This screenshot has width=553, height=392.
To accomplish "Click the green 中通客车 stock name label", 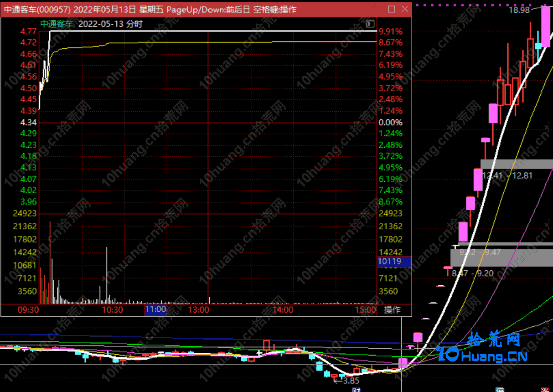I will (x=57, y=24).
